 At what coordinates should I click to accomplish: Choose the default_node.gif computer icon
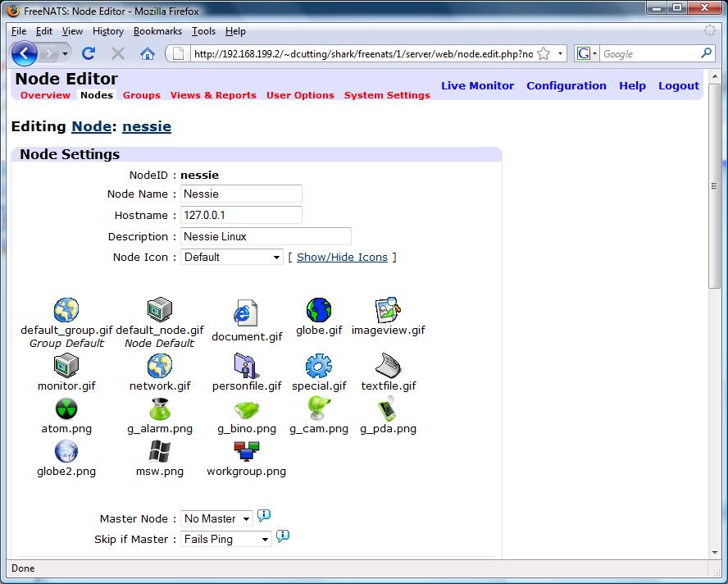[x=160, y=309]
